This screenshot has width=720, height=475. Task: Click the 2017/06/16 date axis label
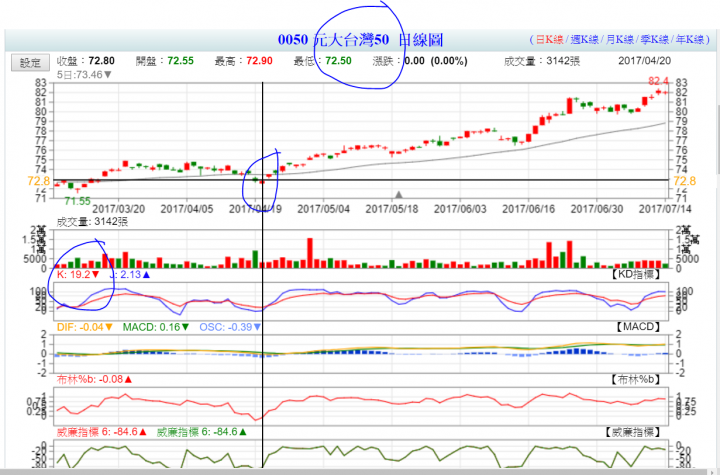point(529,209)
